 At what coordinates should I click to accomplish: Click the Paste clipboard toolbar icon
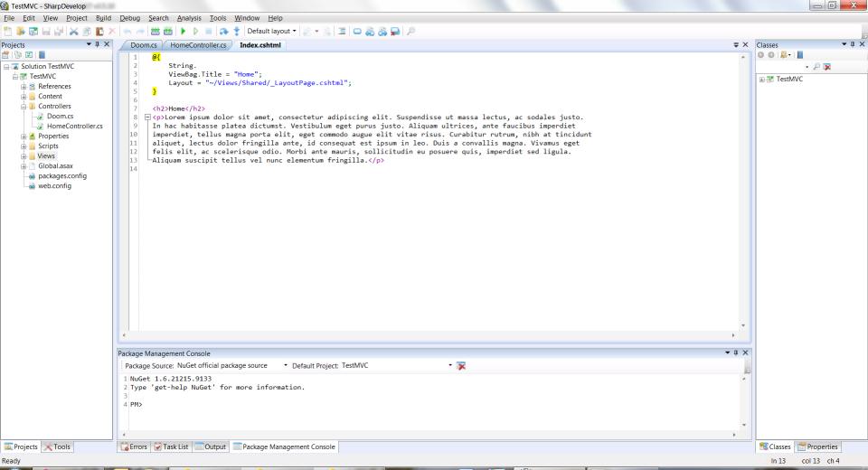click(x=99, y=32)
